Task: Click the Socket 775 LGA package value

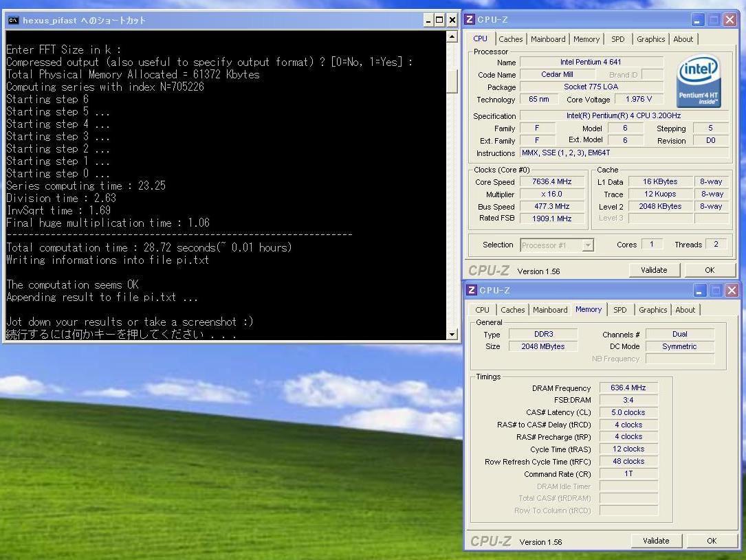Action: point(591,87)
